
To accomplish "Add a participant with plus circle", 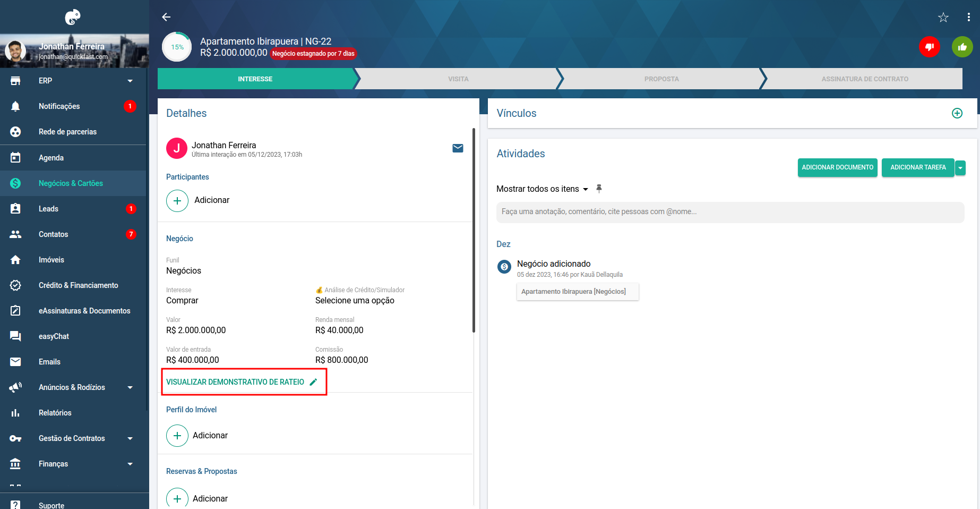I will tap(177, 201).
